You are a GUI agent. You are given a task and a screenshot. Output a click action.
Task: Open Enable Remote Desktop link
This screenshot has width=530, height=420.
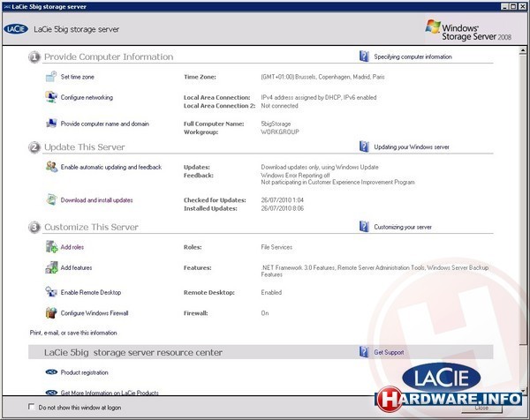point(91,292)
